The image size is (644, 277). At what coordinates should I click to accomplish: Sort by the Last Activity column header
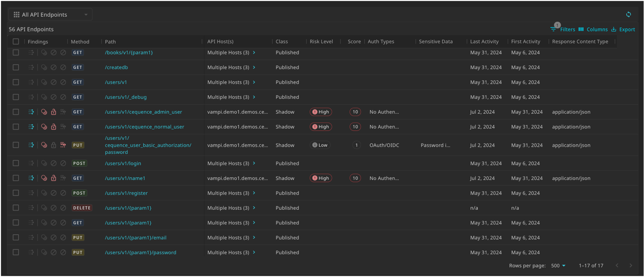[485, 42]
